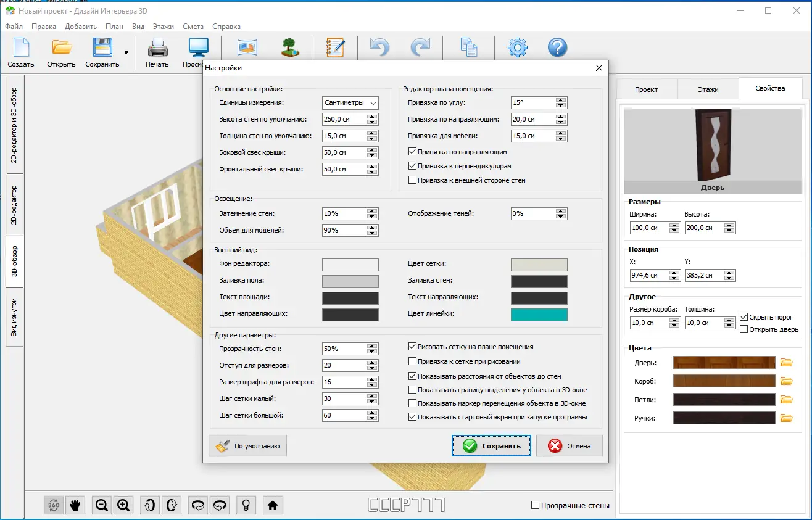Click the blue question mark help icon

tap(557, 48)
